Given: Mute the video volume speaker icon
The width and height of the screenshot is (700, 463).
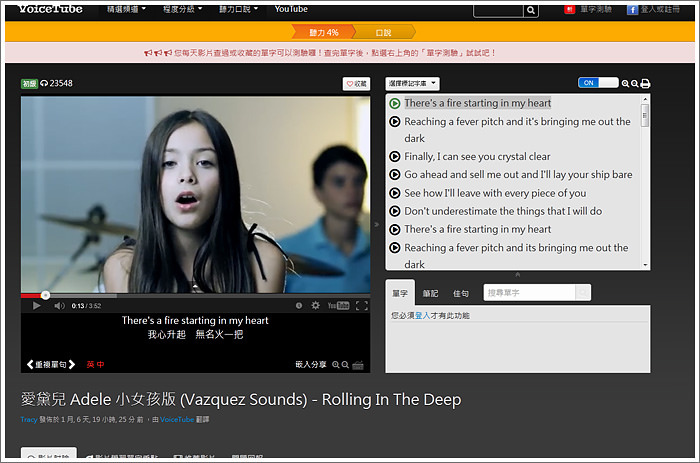Looking at the screenshot, I should 59,306.
